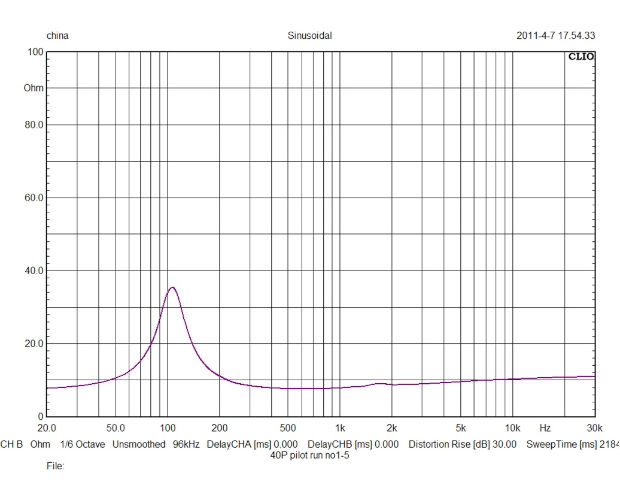Image resolution: width=620 pixels, height=500 pixels.
Task: Click the 0 label at the Y-axis origin
Action: point(40,416)
